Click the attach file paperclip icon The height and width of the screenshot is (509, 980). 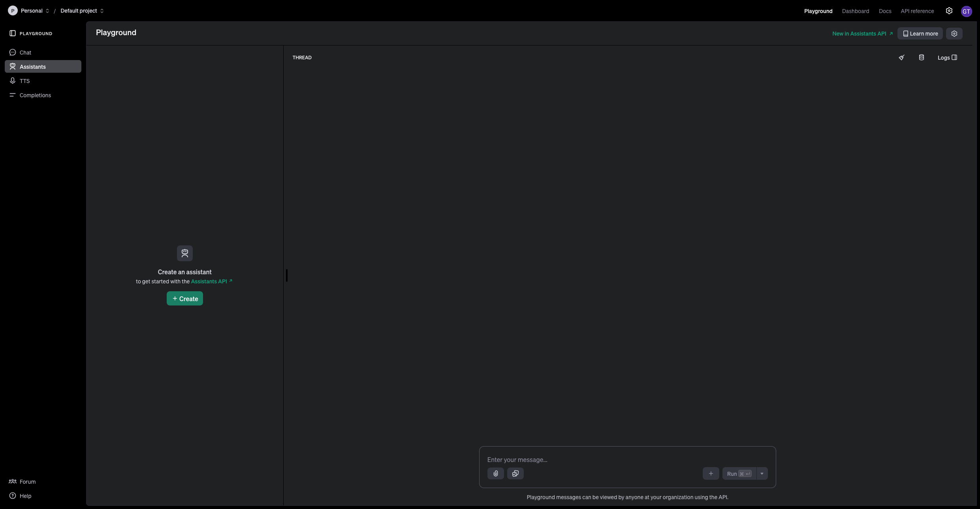coord(495,473)
